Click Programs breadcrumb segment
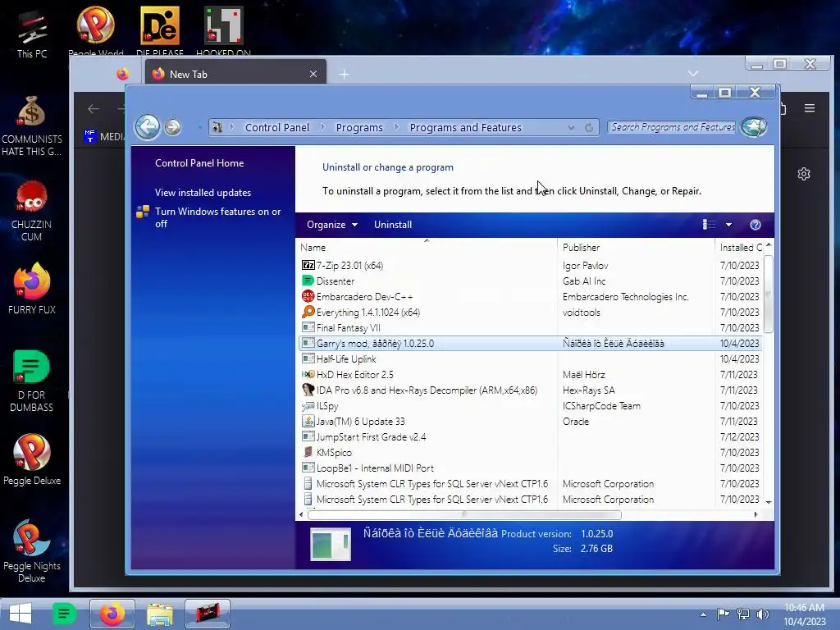840x630 pixels. pos(359,127)
